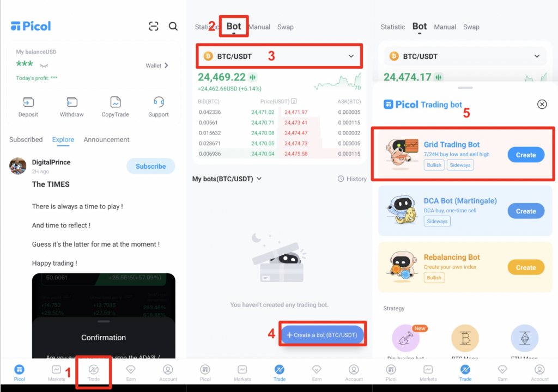Open Earn in right screen bottom nav
The width and height of the screenshot is (558, 392).
click(502, 373)
